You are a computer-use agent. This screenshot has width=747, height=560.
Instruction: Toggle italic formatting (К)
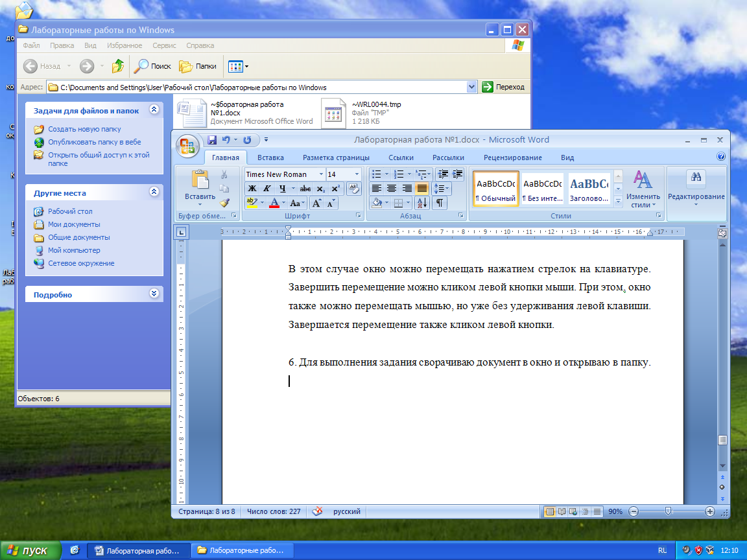click(267, 189)
